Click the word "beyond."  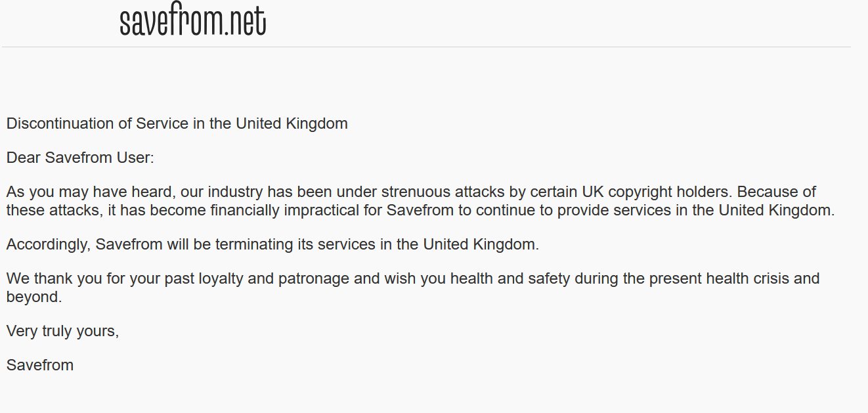pyautogui.click(x=34, y=297)
